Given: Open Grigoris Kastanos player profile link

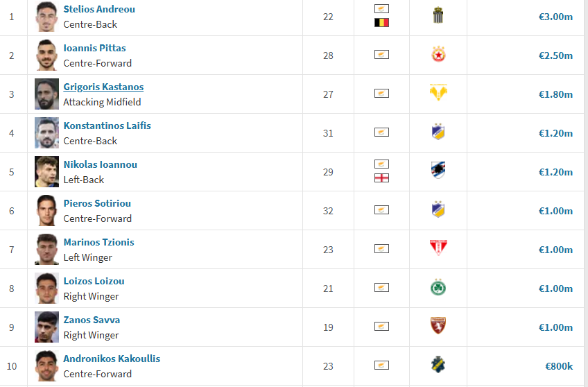Looking at the screenshot, I should point(103,87).
